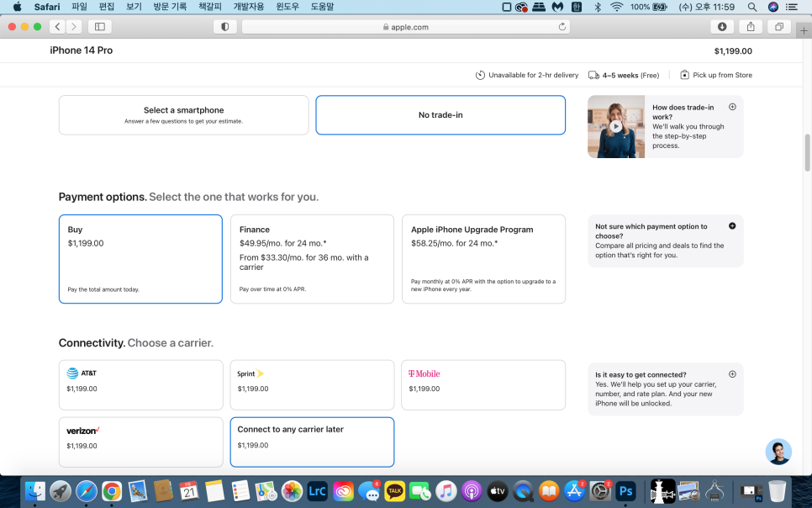Open the 도움말 menu

point(322,7)
